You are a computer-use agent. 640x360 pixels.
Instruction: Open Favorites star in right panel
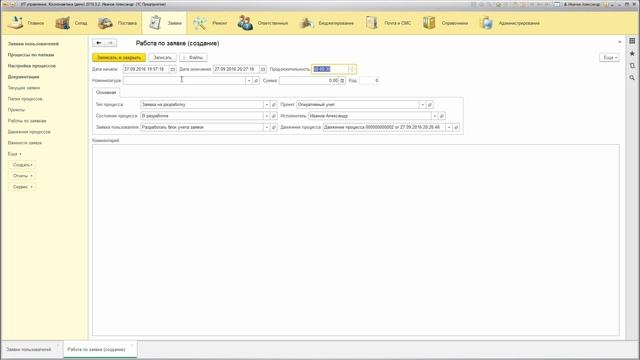click(632, 53)
